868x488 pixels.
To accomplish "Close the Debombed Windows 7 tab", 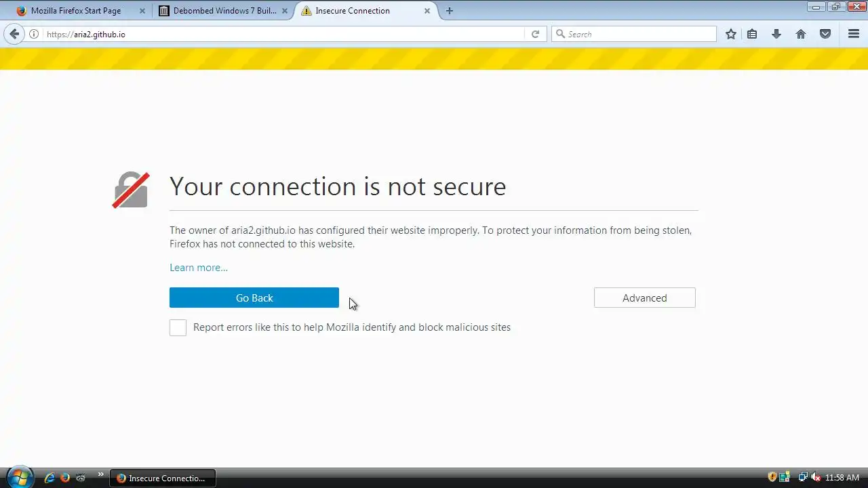I will [285, 11].
